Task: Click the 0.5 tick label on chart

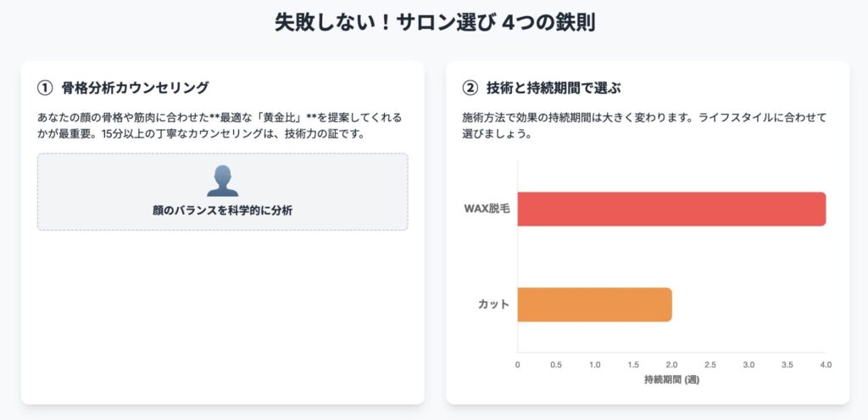Action: click(x=556, y=365)
